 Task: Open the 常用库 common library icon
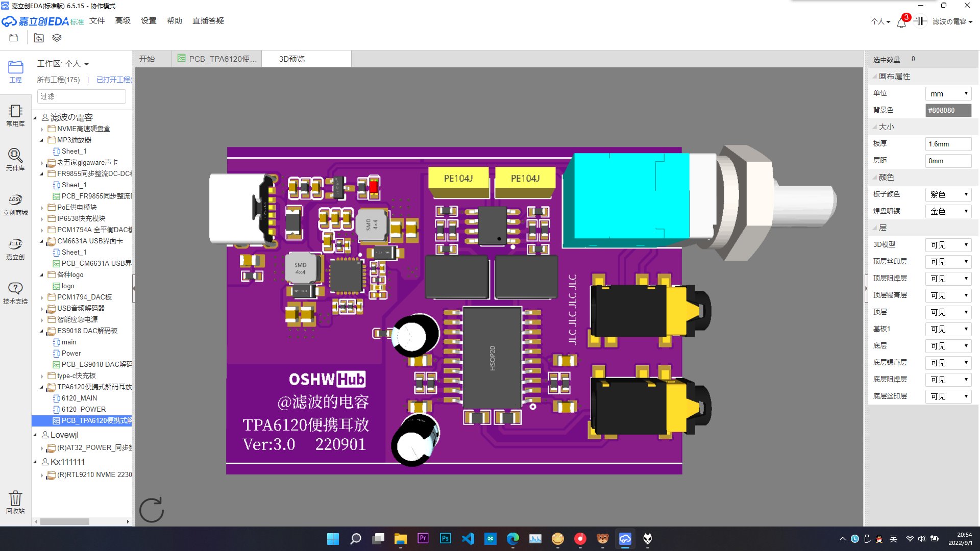tap(15, 115)
